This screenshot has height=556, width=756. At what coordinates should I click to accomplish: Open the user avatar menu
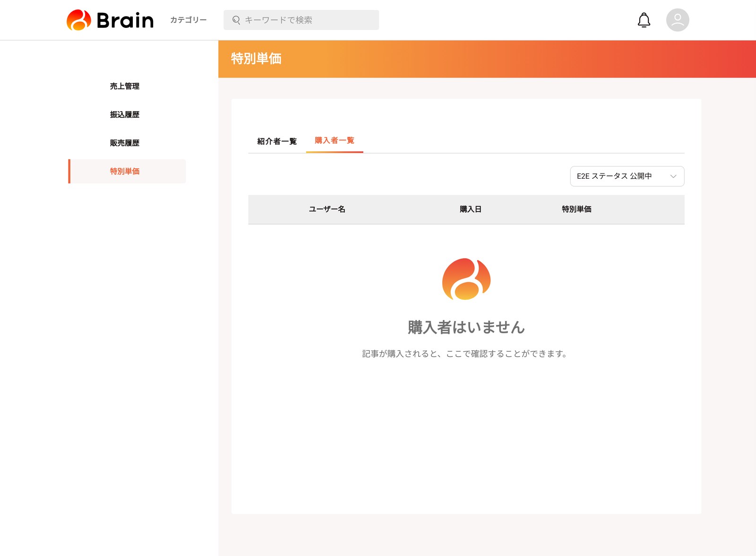tap(678, 20)
